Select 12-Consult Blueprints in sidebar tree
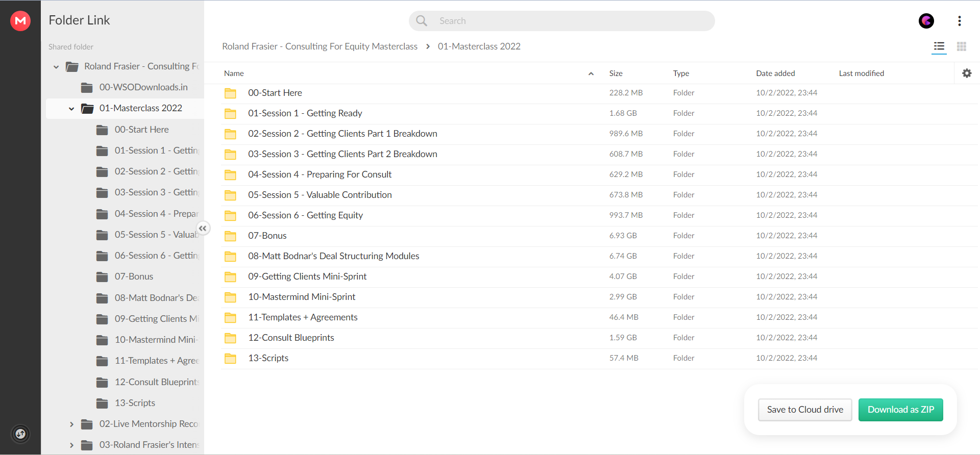Viewport: 980px width, 455px height. pos(157,382)
